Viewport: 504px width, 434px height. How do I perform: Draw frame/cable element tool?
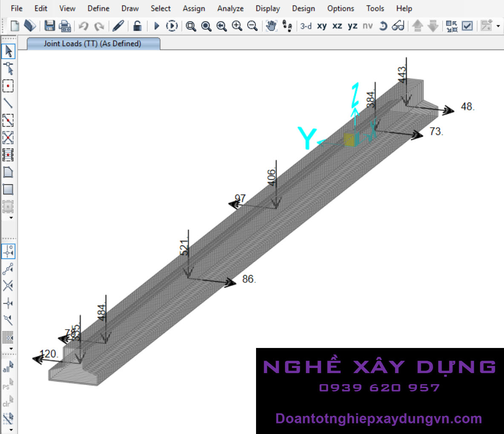click(x=8, y=103)
